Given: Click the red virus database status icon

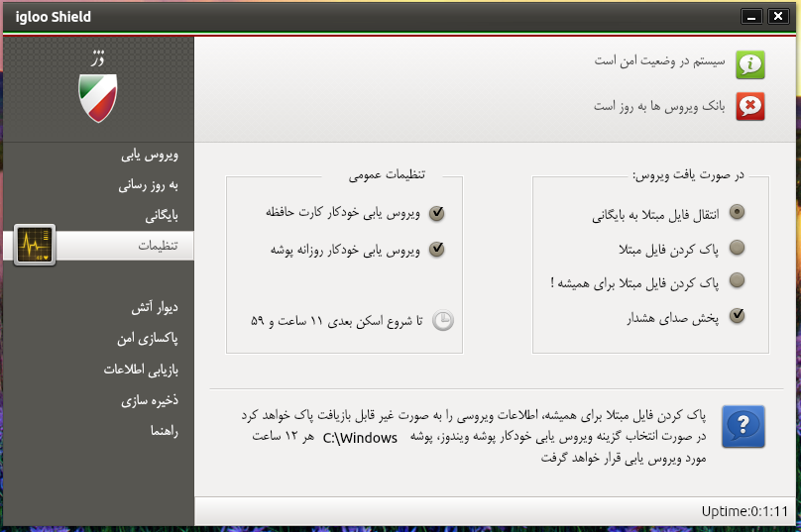Looking at the screenshot, I should coord(749,106).
